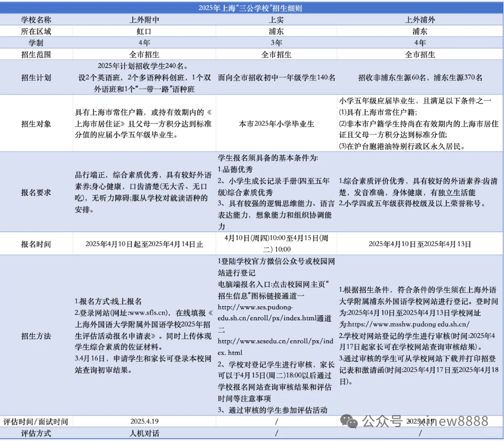
Task: Select the row label "评估方式"
Action: (36, 433)
